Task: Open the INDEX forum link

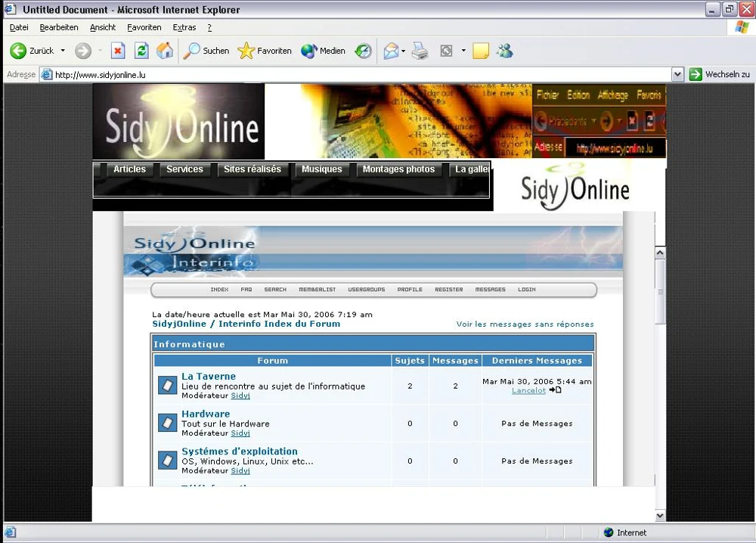Action: tap(219, 290)
